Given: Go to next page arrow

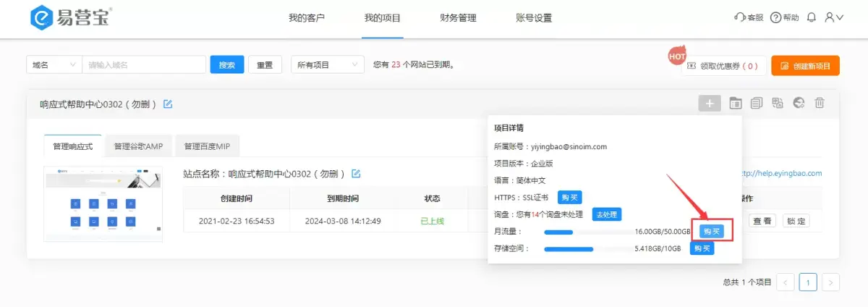Looking at the screenshot, I should 831,282.
